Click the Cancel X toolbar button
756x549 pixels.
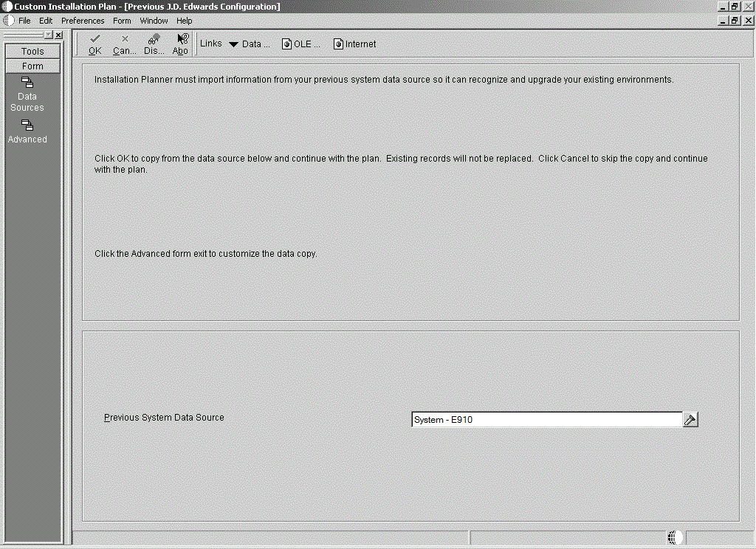[x=124, y=44]
